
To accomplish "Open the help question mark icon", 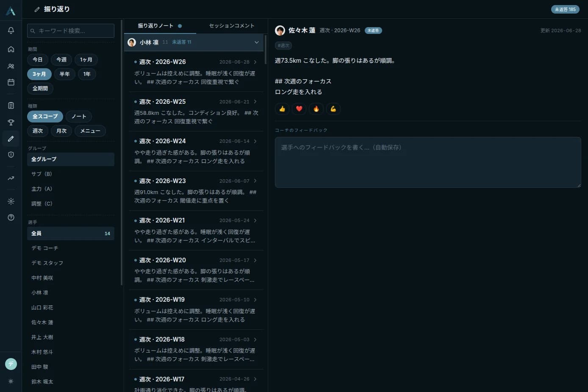I will [x=11, y=217].
